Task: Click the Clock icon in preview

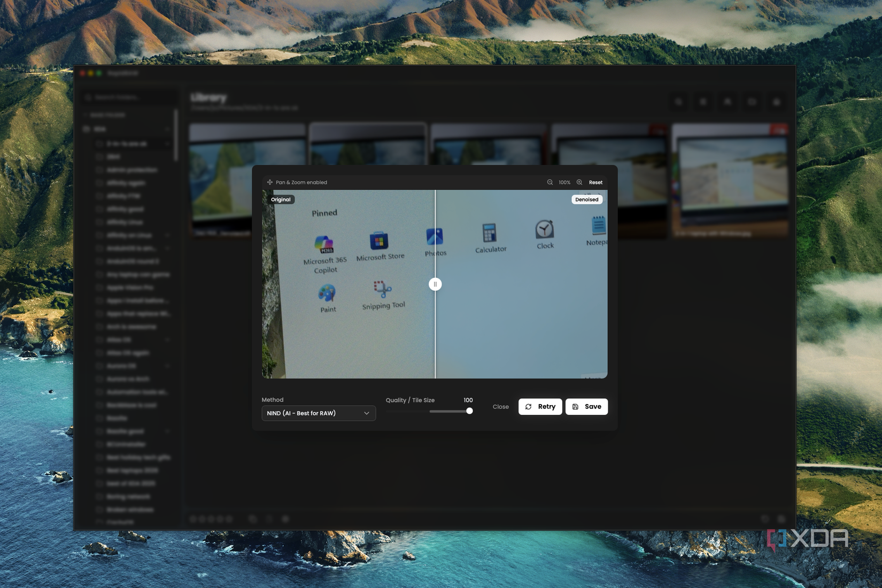Action: pos(544,229)
